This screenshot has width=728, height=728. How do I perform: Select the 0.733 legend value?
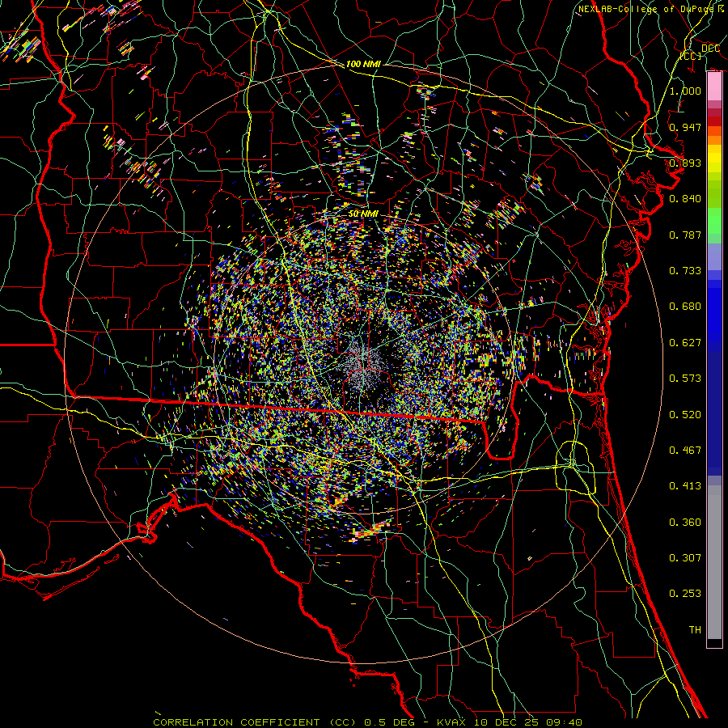pyautogui.click(x=685, y=271)
